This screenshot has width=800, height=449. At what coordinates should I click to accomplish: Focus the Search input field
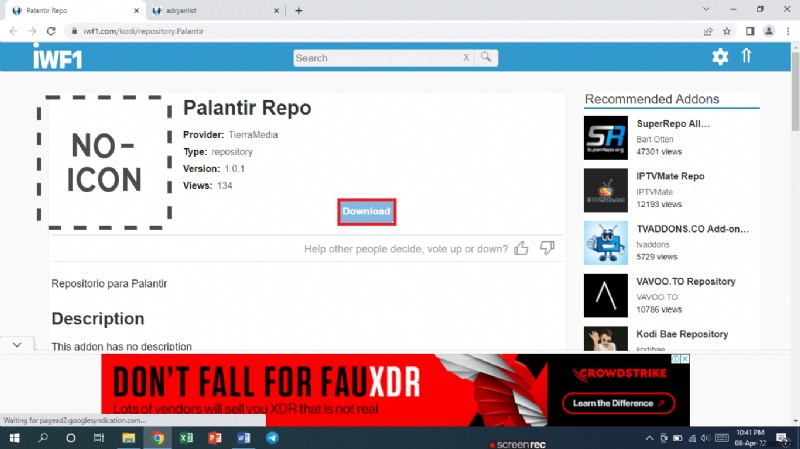[x=377, y=58]
